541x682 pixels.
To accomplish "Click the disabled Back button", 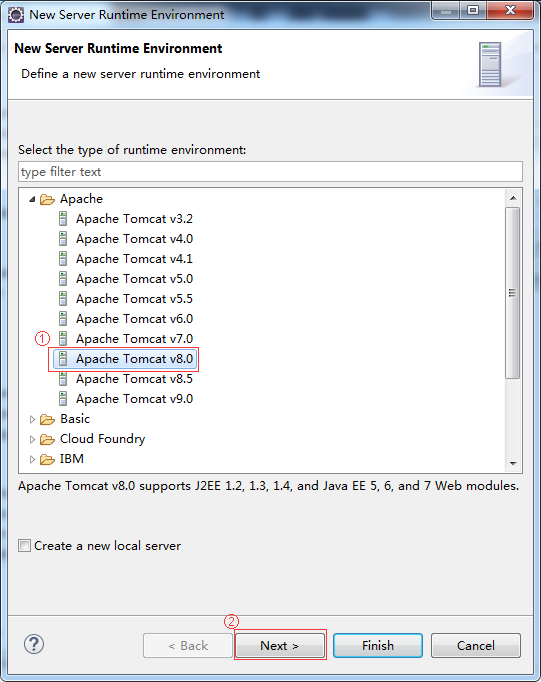I will [188, 645].
